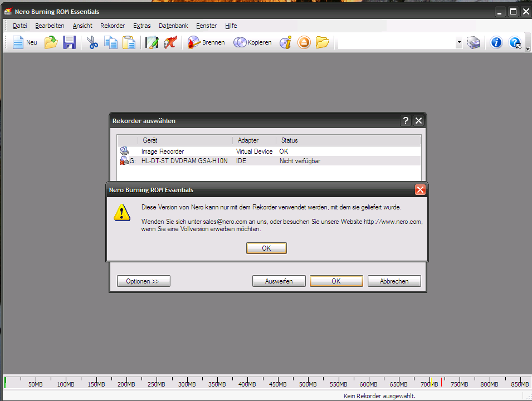Close the Nero warning message dialog
Image resolution: width=532 pixels, height=401 pixels.
pos(420,190)
